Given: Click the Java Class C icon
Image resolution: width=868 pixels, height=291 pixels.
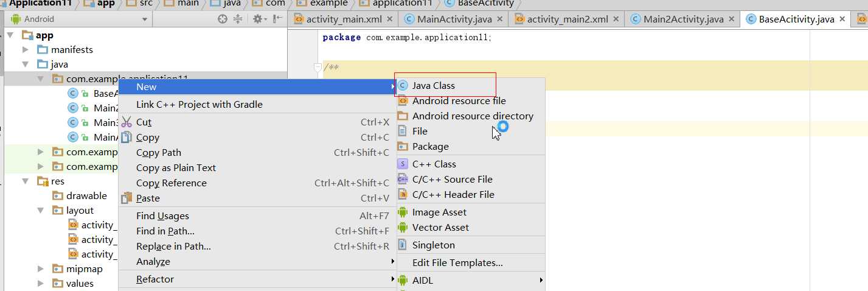Looking at the screenshot, I should 403,86.
